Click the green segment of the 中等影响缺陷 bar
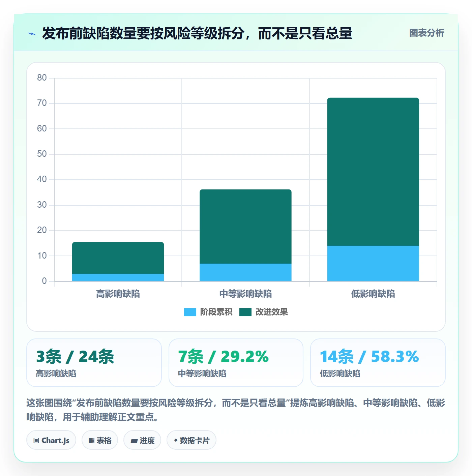The height and width of the screenshot is (476, 472). 245,227
